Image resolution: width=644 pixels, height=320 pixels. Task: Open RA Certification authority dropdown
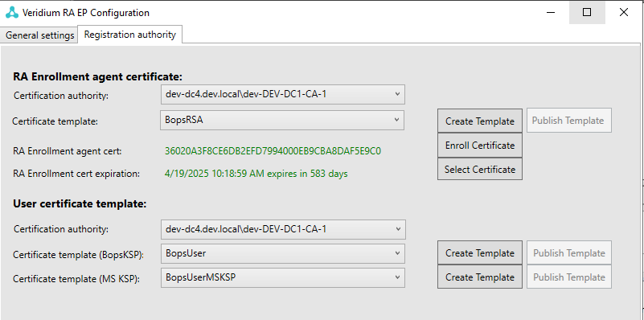pos(282,95)
